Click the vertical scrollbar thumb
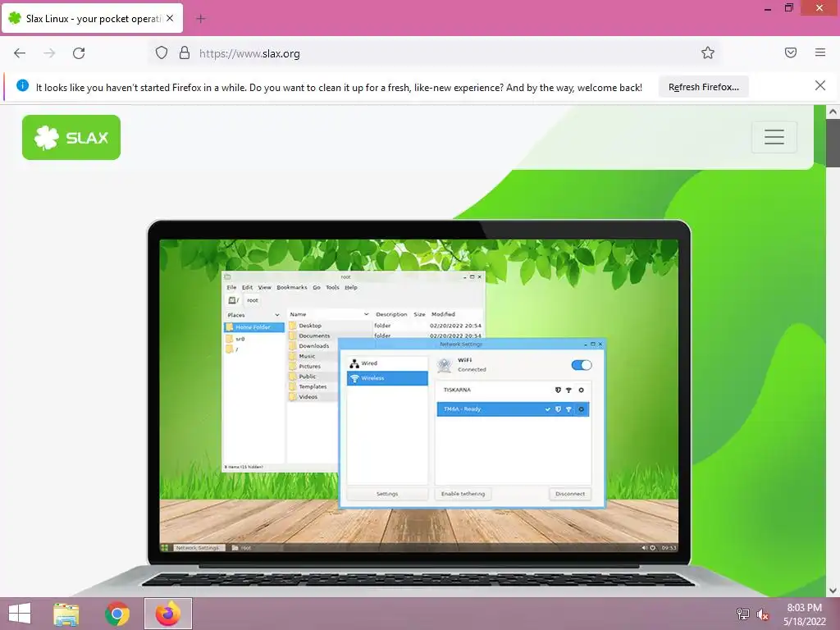Screen dimensions: 840x630 pos(833,143)
